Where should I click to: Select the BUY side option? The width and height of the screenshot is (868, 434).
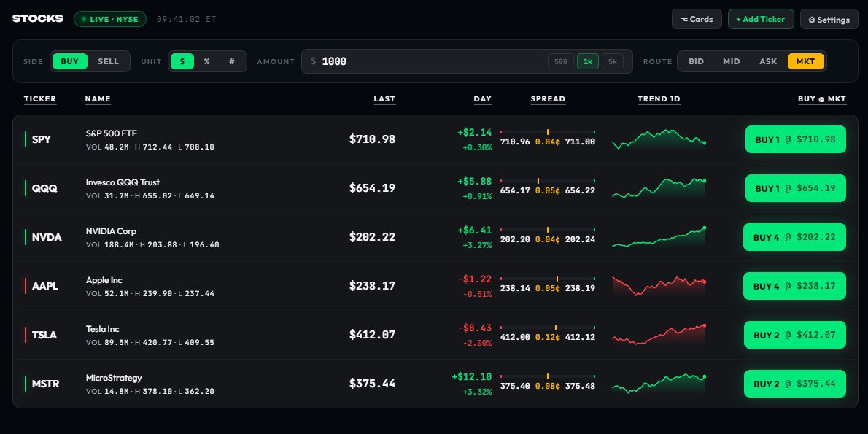pyautogui.click(x=70, y=61)
